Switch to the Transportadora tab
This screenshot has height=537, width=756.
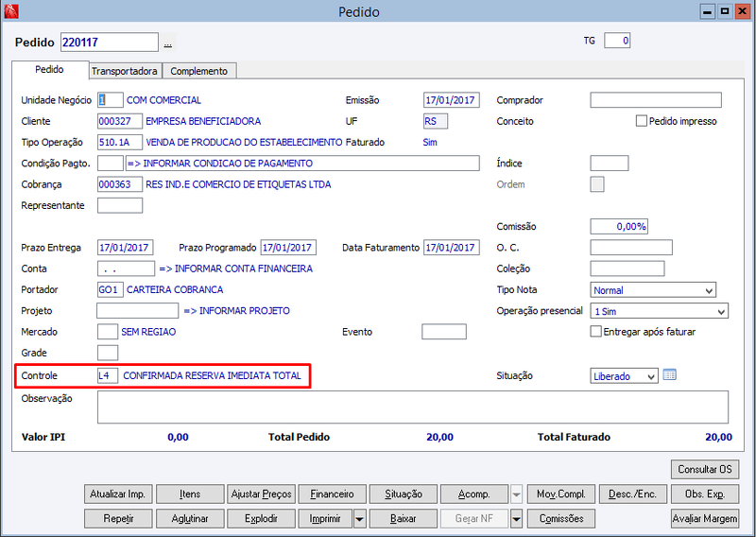(125, 71)
